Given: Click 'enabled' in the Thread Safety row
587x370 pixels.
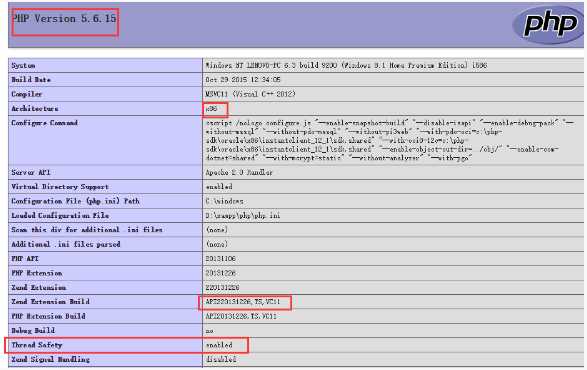Looking at the screenshot, I should click(x=219, y=345).
